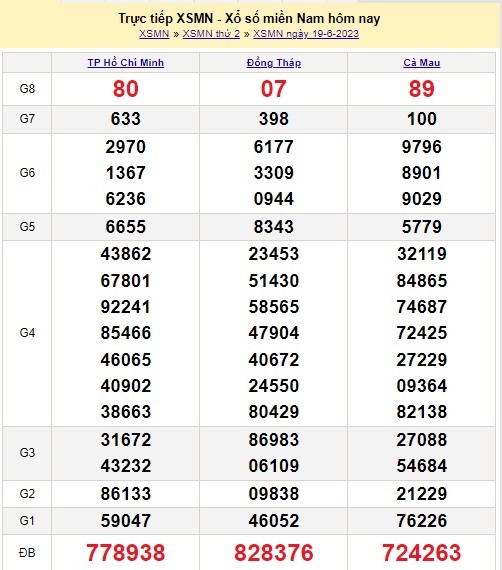
Task: Click G2 number 09838
Action: tap(274, 494)
